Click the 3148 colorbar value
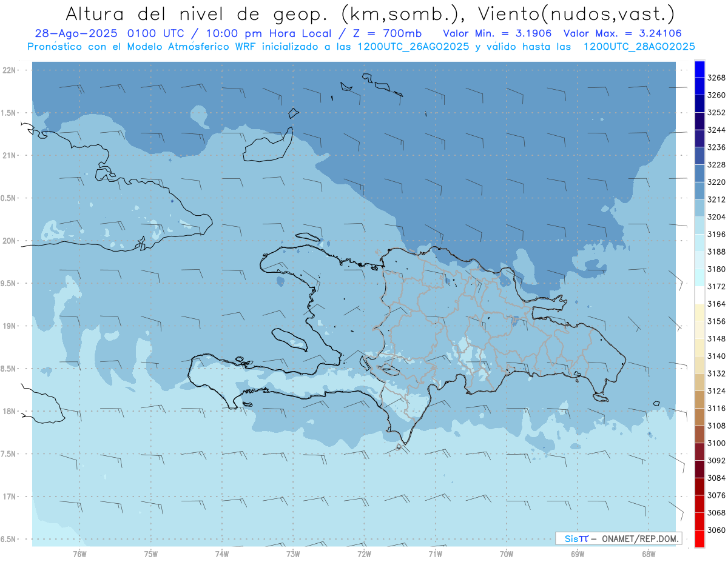The image size is (728, 562). click(716, 339)
